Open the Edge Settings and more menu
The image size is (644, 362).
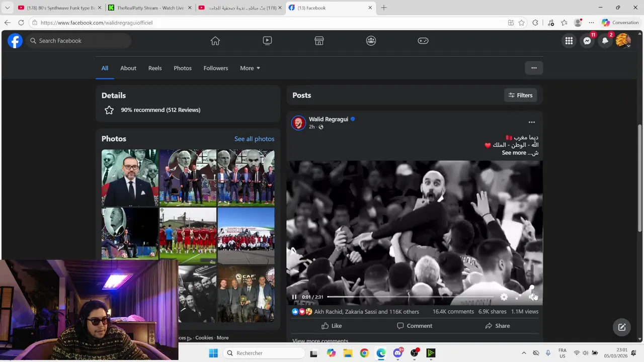coord(591,23)
